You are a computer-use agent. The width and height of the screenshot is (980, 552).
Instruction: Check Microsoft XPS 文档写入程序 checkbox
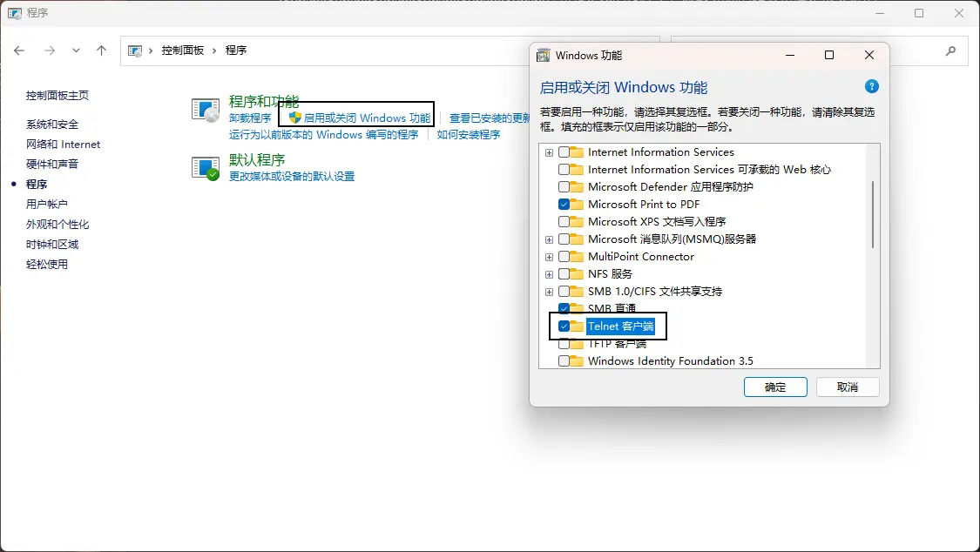tap(564, 222)
